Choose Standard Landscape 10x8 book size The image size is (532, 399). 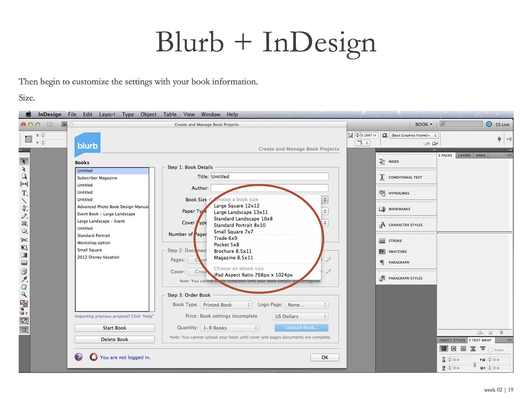coord(243,219)
